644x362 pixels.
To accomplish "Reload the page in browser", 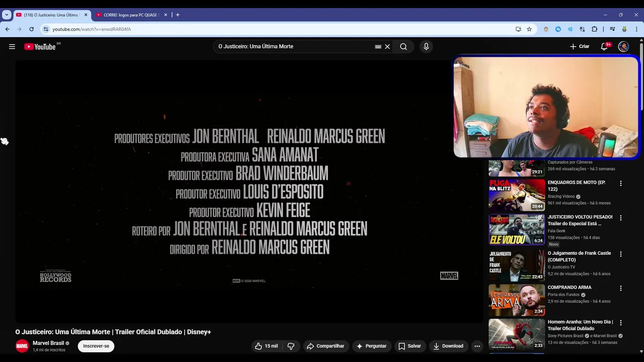I will coord(32,29).
